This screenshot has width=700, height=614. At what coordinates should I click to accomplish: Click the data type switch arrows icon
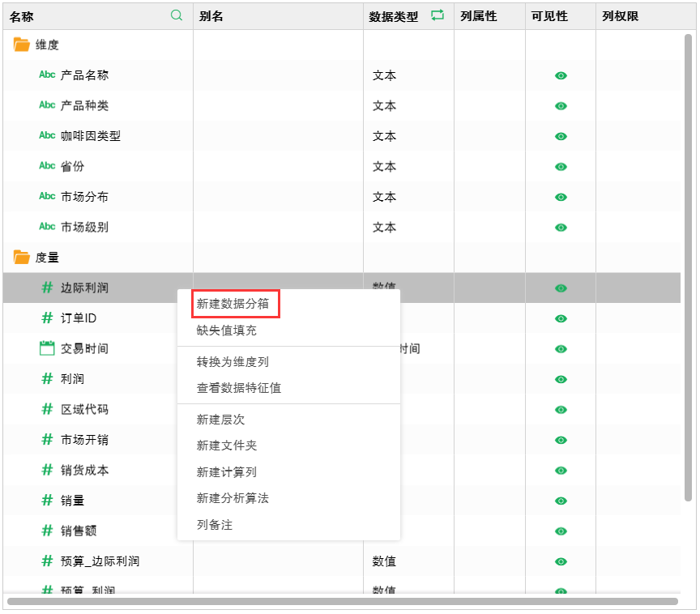pos(437,15)
